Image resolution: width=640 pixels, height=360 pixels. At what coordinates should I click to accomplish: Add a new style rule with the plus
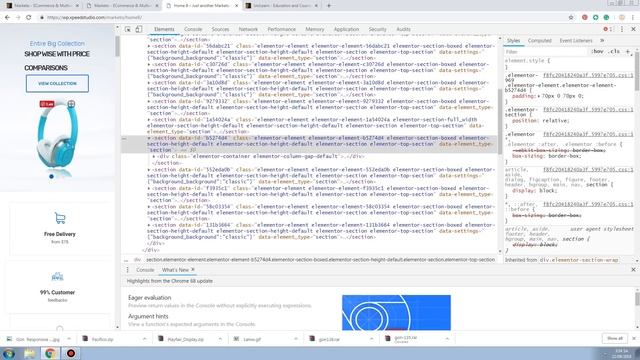(x=628, y=52)
